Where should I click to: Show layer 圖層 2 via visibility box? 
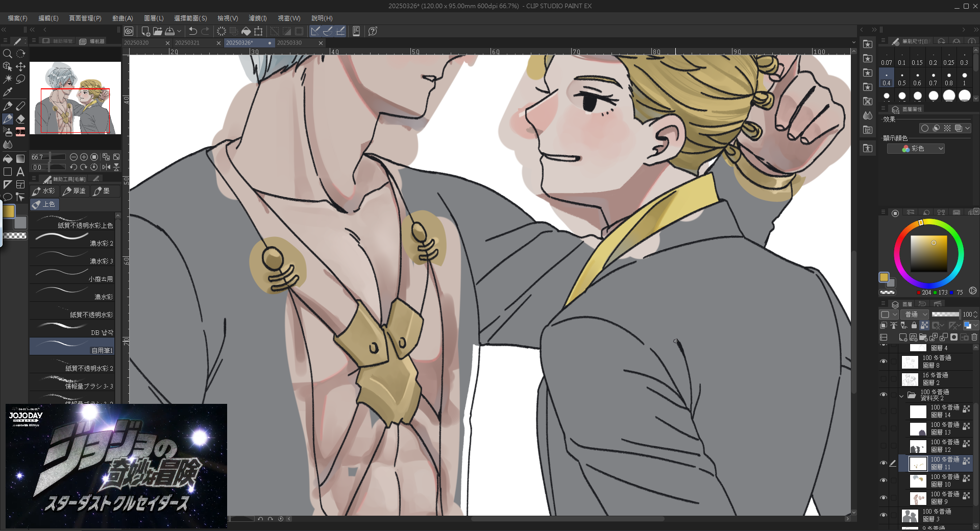884,379
